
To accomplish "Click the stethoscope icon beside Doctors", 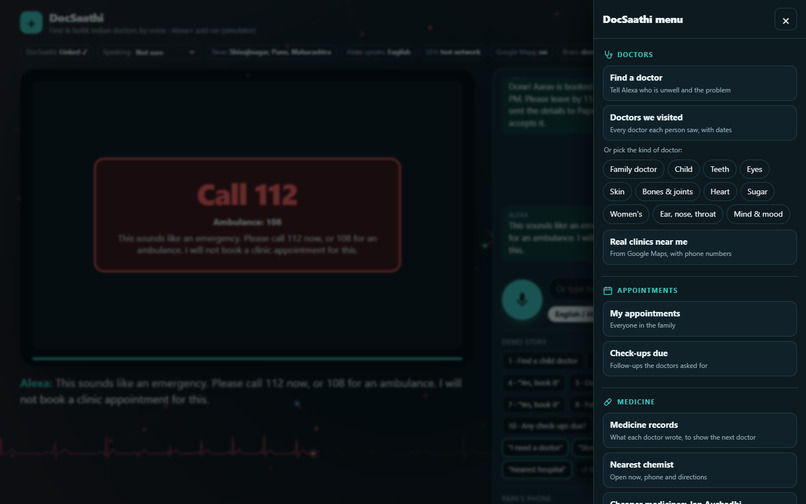I will (608, 55).
